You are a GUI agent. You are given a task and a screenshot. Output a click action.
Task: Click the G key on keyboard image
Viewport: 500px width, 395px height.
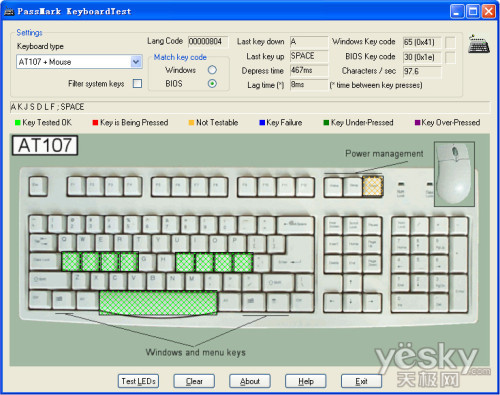click(147, 262)
